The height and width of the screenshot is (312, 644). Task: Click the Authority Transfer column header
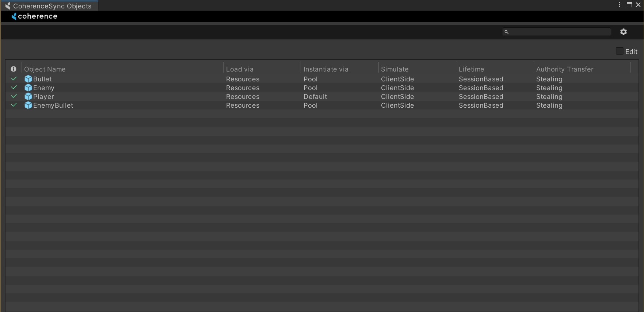pos(564,69)
